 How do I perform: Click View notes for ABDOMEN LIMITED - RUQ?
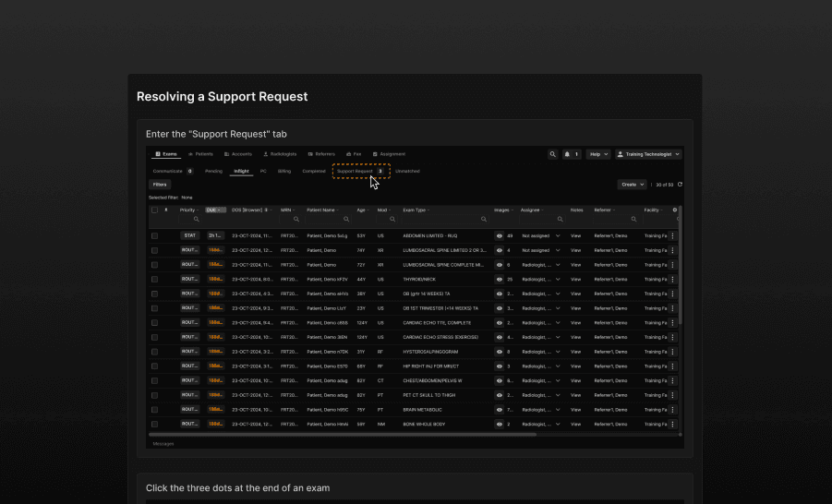click(575, 235)
